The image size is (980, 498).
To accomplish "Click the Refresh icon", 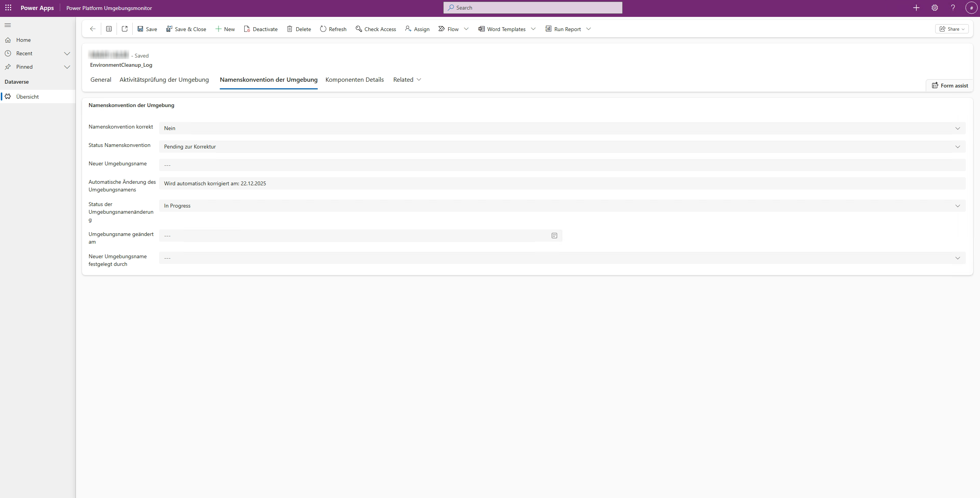I will pos(323,29).
